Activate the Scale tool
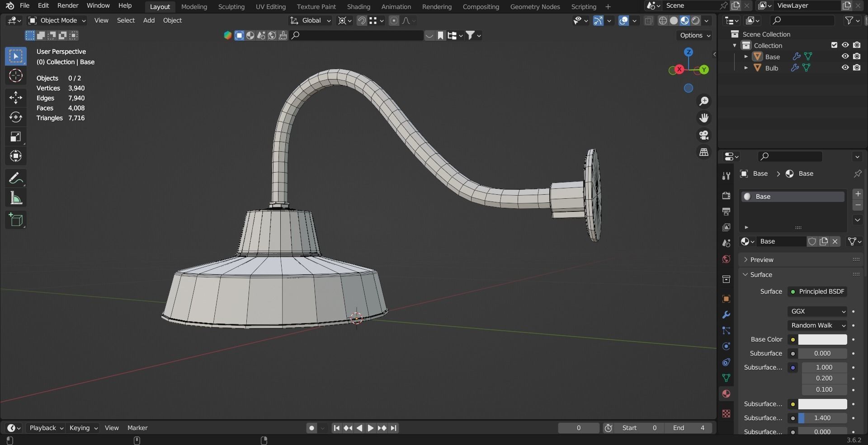This screenshot has height=445, width=868. 16,136
